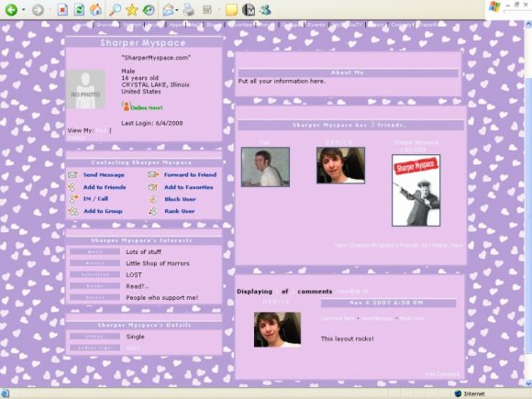532x399 pixels.
Task: Click the icon beside Add to Favorites
Action: (x=153, y=187)
